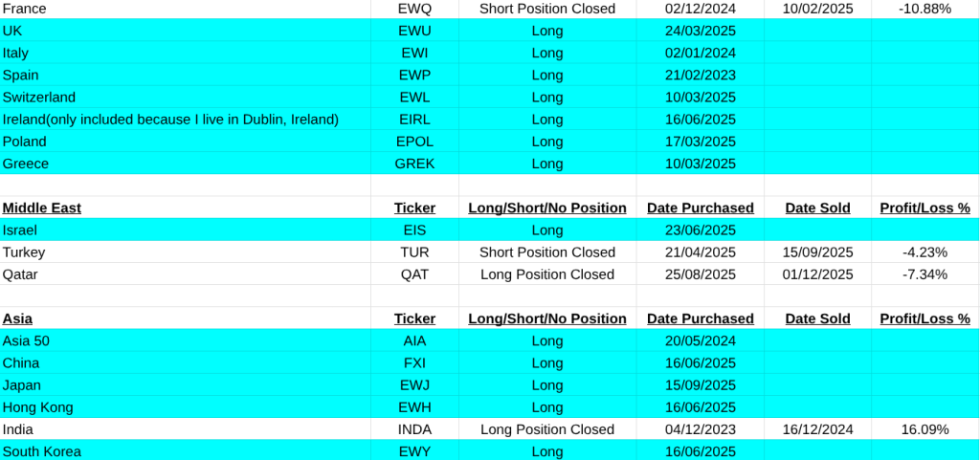Select Qatar's 01/12/2025 date sold cell
This screenshot has height=460, width=980.
tap(817, 274)
